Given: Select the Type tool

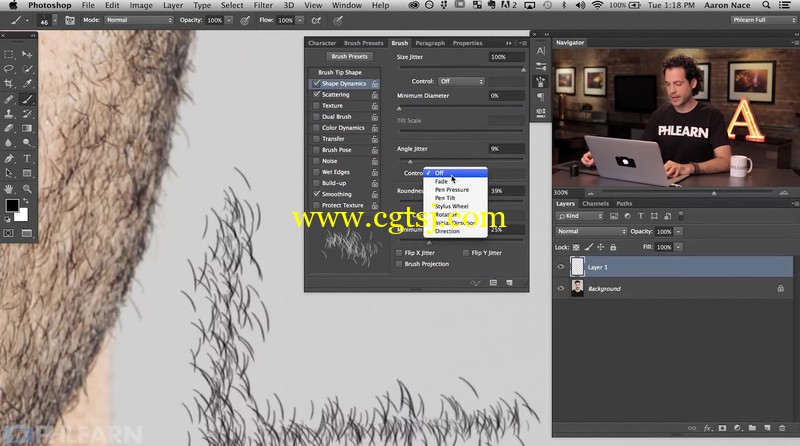Looking at the screenshot, I should click(x=27, y=159).
